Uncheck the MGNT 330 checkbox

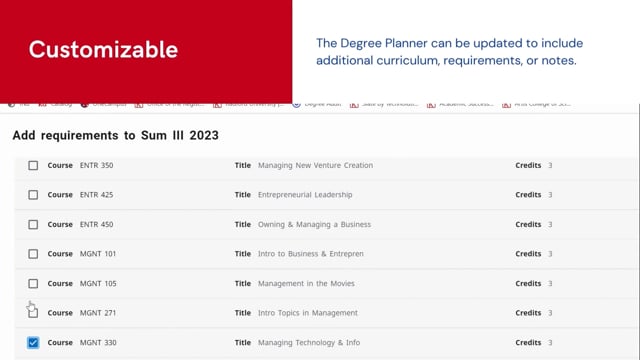(33, 342)
